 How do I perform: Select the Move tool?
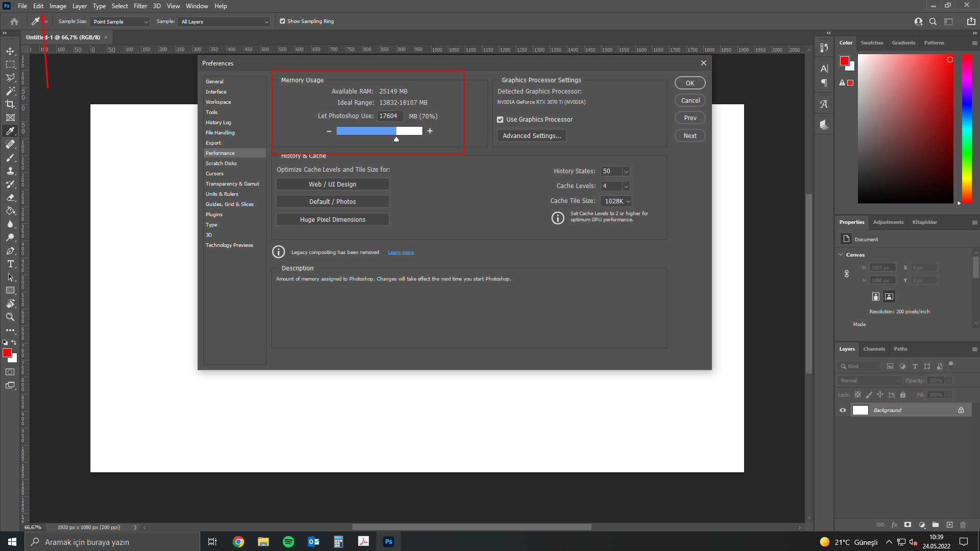pos(10,51)
